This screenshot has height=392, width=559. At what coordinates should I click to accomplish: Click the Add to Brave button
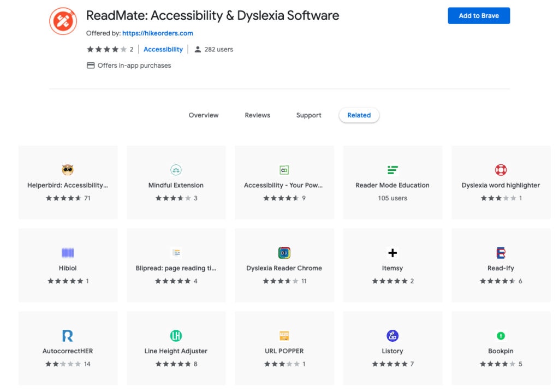pyautogui.click(x=479, y=16)
